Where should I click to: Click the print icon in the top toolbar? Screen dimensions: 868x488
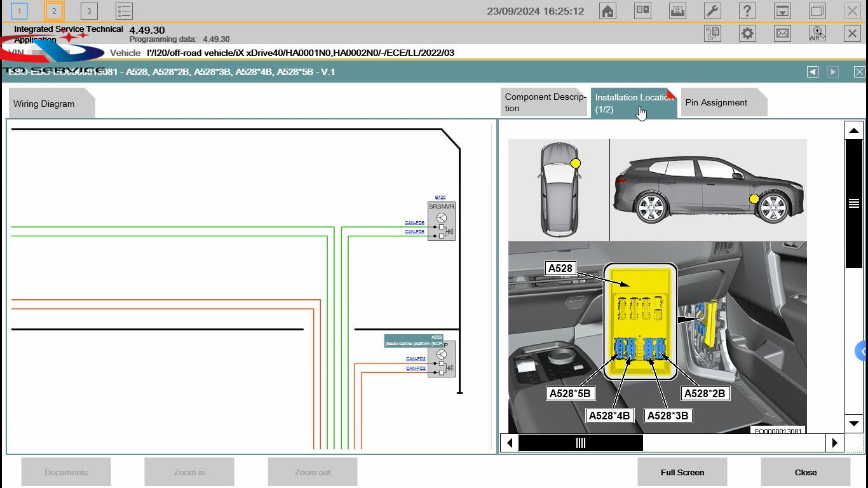[677, 11]
